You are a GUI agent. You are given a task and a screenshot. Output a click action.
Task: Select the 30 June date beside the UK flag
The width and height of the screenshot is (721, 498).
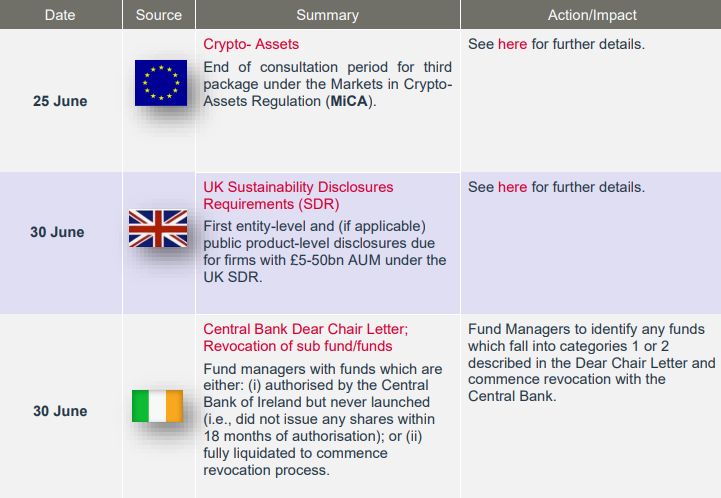tap(58, 232)
